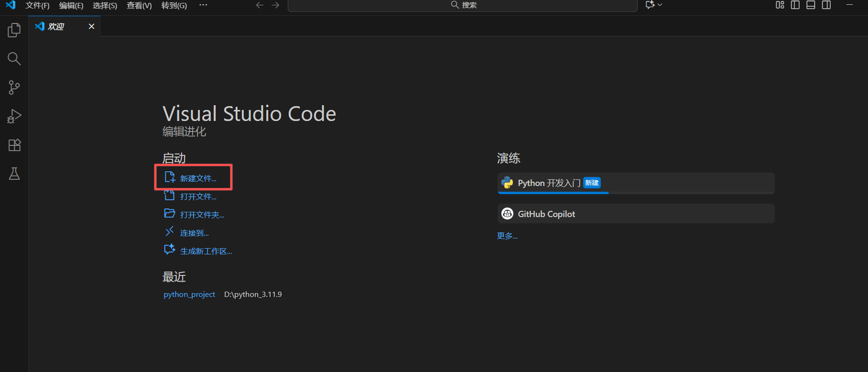Toggle the secondary side bar
Image resolution: width=868 pixels, height=372 pixels.
[x=826, y=5]
